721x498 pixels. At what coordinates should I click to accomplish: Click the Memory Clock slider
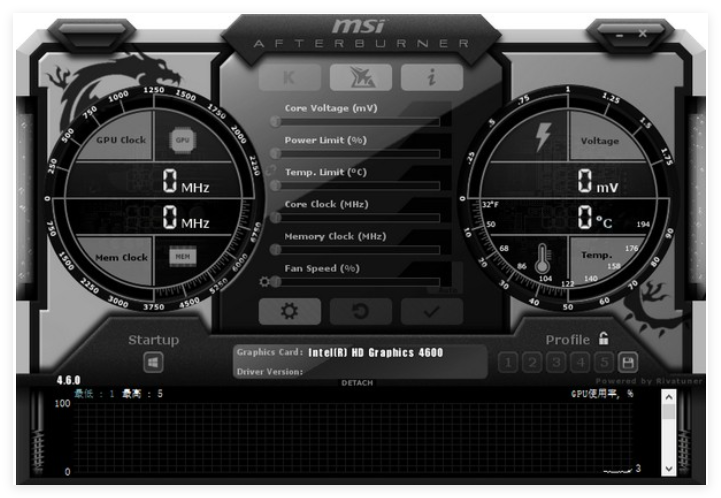(x=355, y=250)
